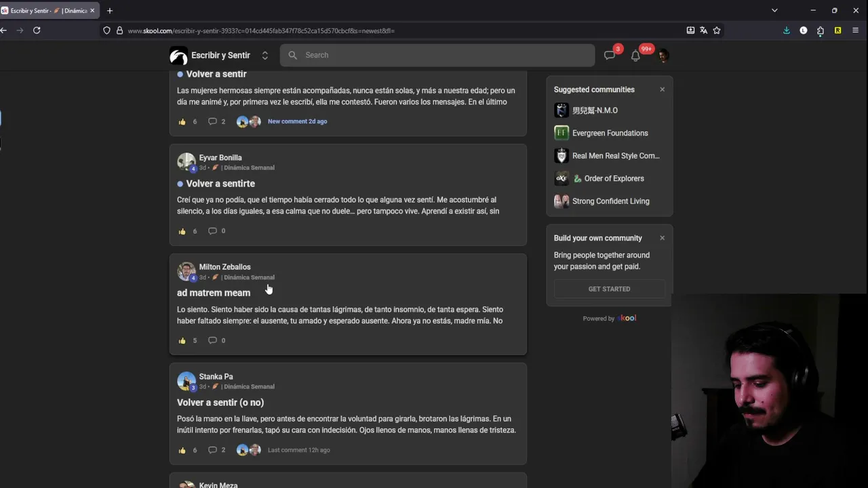Open the browser downloads icon
Image resolution: width=868 pixels, height=488 pixels.
coord(787,30)
